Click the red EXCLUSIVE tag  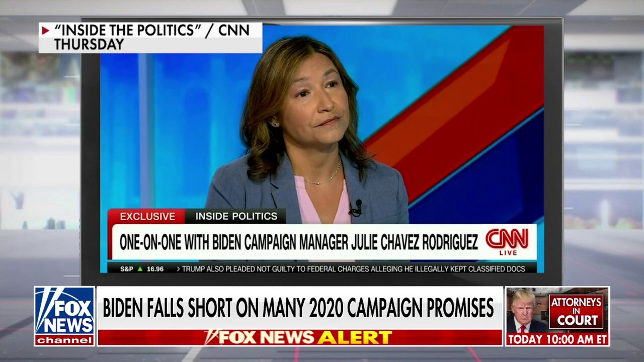pos(147,217)
